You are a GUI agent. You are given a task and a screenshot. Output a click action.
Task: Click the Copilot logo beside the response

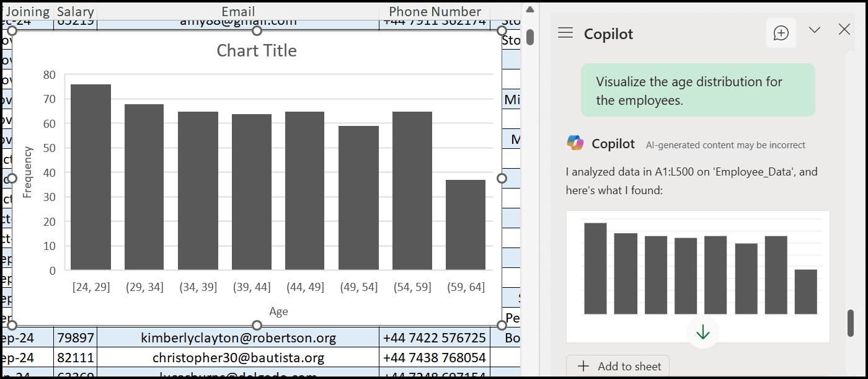[x=573, y=143]
